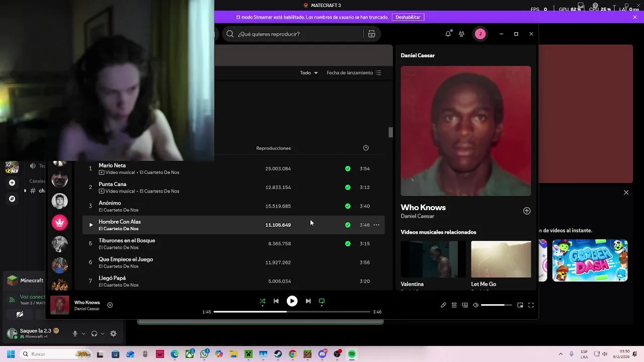Toggle Discord microphone mute
Image resolution: width=644 pixels, height=362 pixels.
pyautogui.click(x=75, y=333)
